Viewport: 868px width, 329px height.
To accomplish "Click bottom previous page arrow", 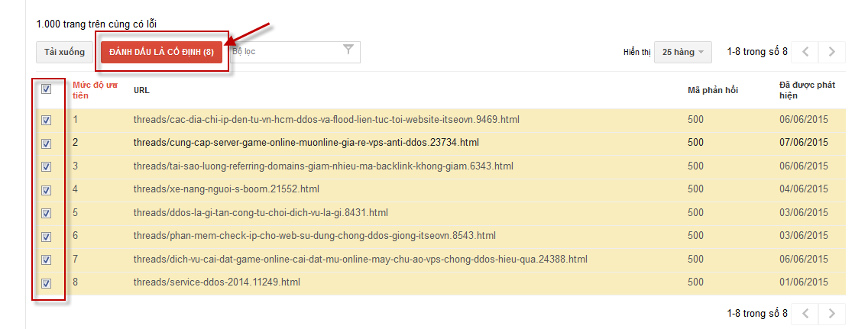I will 805,313.
